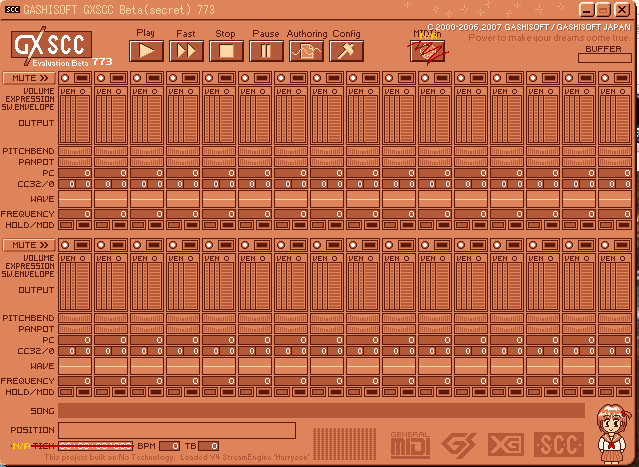Click the lower bank PITCHBEND label
This screenshot has width=639, height=467.
click(28, 318)
